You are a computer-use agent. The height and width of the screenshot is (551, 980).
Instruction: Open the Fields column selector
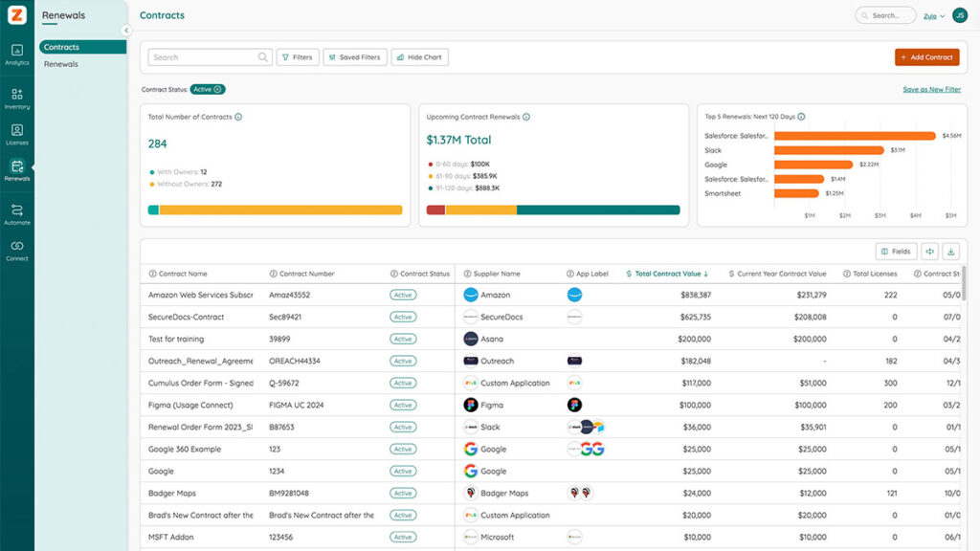[x=896, y=252]
